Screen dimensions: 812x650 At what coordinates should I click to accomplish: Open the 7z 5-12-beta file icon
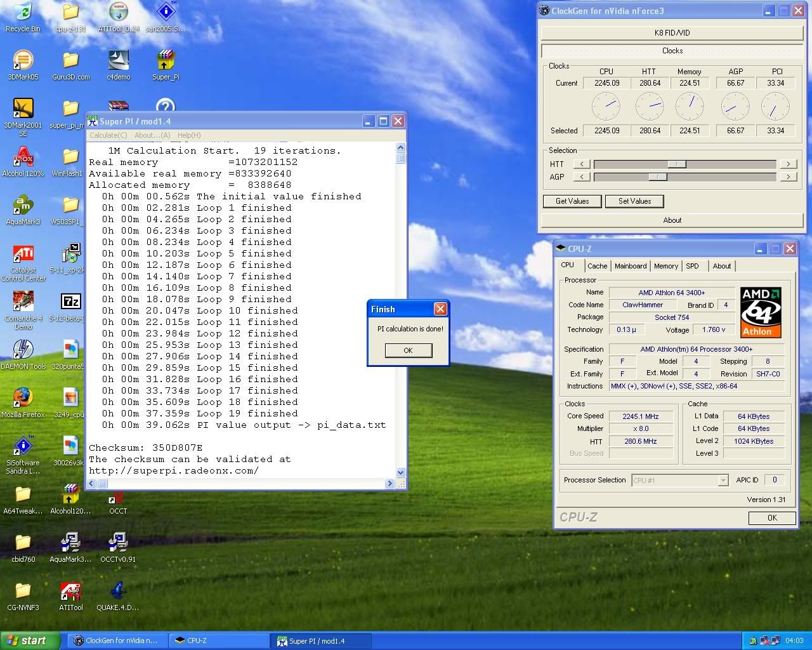point(67,307)
